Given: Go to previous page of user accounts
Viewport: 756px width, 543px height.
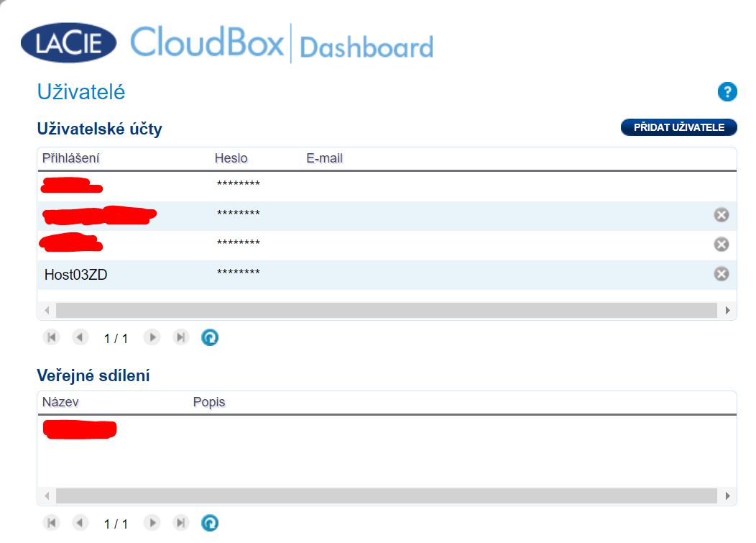Looking at the screenshot, I should tap(80, 337).
